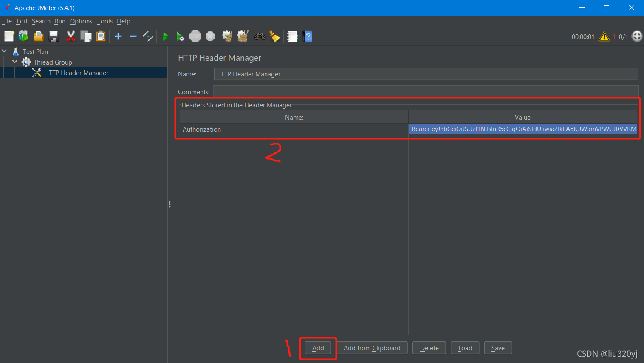Paste element via clipboard toolbar icon

(101, 37)
